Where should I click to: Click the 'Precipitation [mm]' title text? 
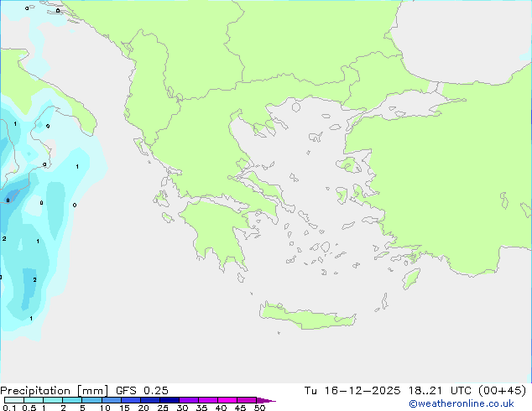click(x=54, y=391)
